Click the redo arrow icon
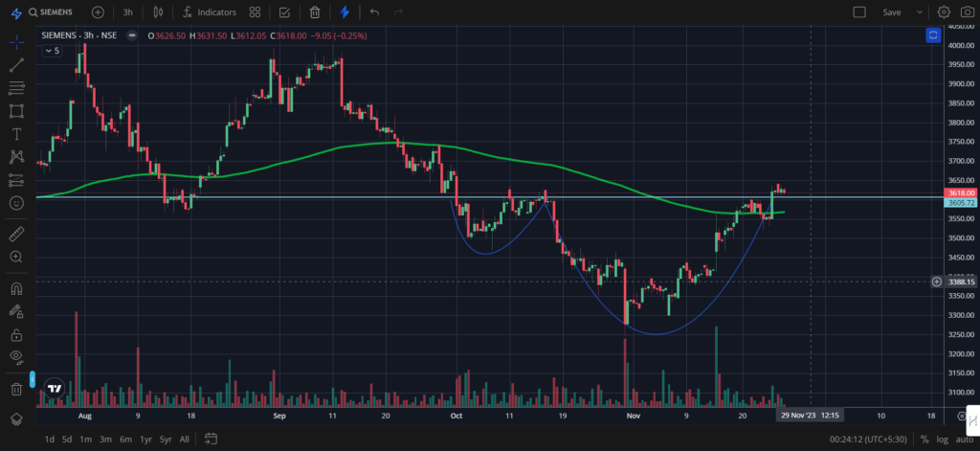This screenshot has width=980, height=451. point(398,11)
